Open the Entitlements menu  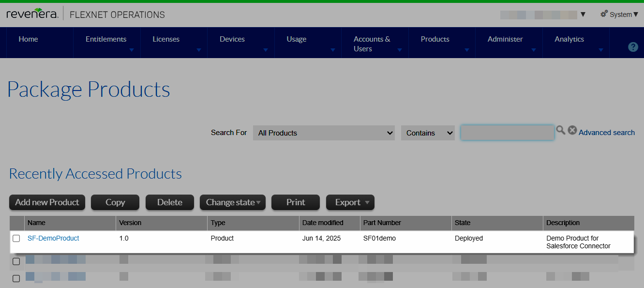tap(106, 39)
